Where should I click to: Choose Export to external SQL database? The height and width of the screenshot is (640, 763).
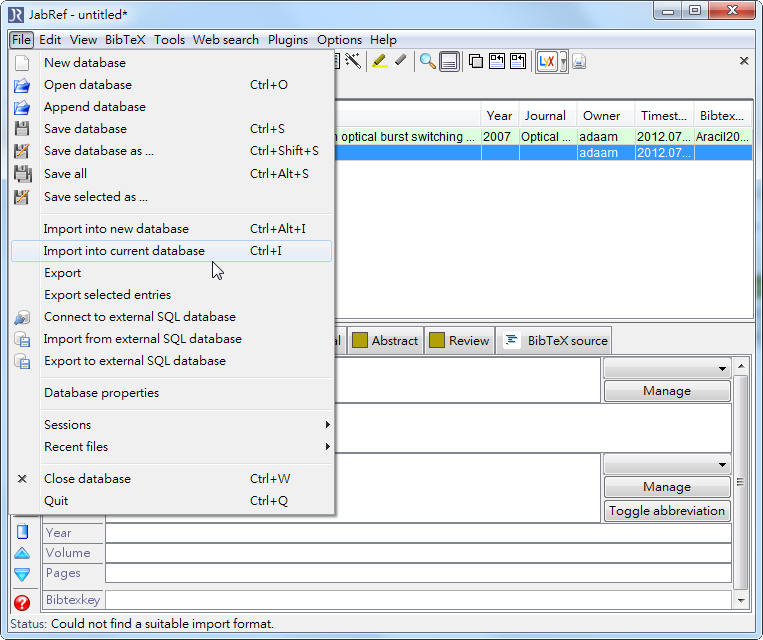point(171,361)
